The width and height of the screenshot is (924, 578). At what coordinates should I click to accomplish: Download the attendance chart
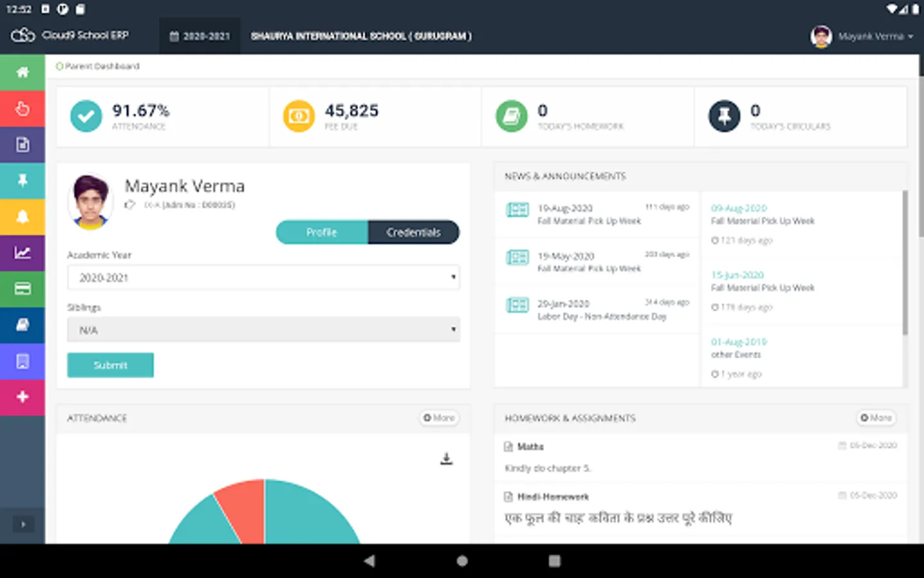tap(447, 459)
